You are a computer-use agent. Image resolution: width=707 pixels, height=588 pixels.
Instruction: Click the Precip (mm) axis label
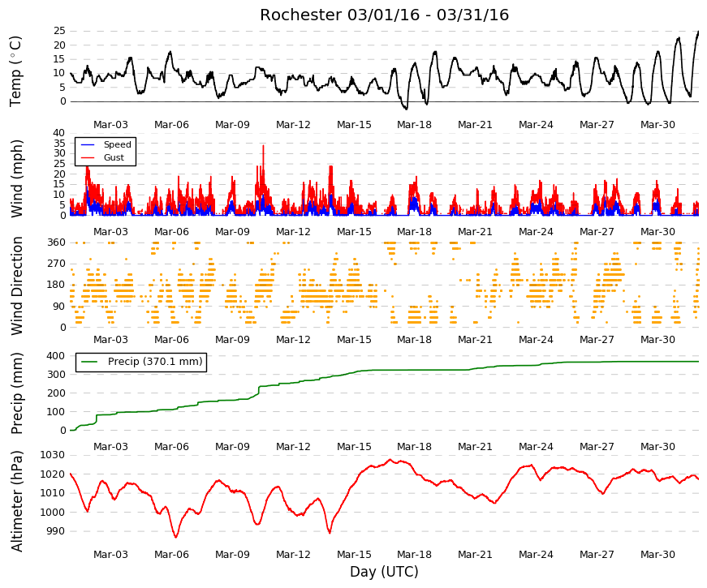tap(16, 393)
